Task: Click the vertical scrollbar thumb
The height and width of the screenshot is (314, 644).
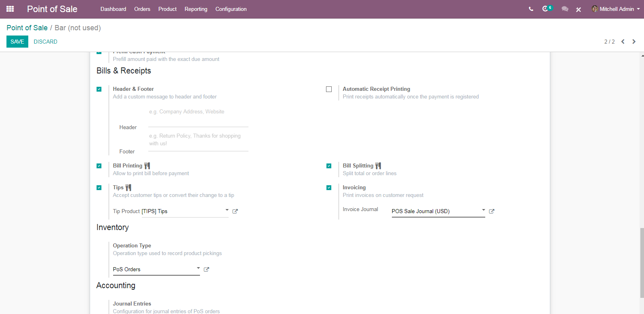Action: click(642, 262)
